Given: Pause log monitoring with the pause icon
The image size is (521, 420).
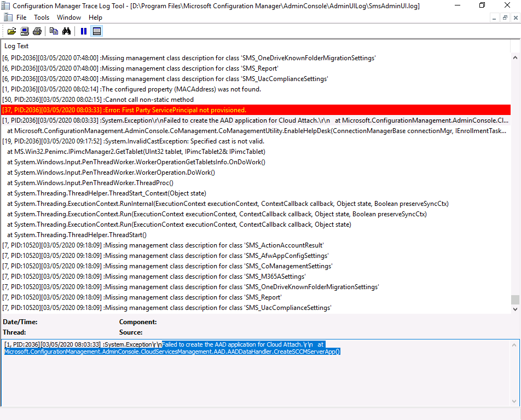Looking at the screenshot, I should click(84, 31).
